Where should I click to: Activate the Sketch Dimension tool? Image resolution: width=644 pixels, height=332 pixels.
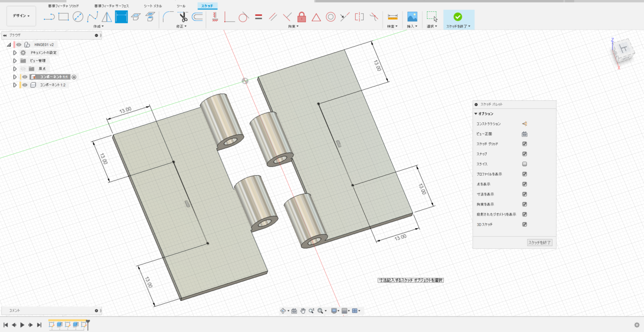(121, 17)
